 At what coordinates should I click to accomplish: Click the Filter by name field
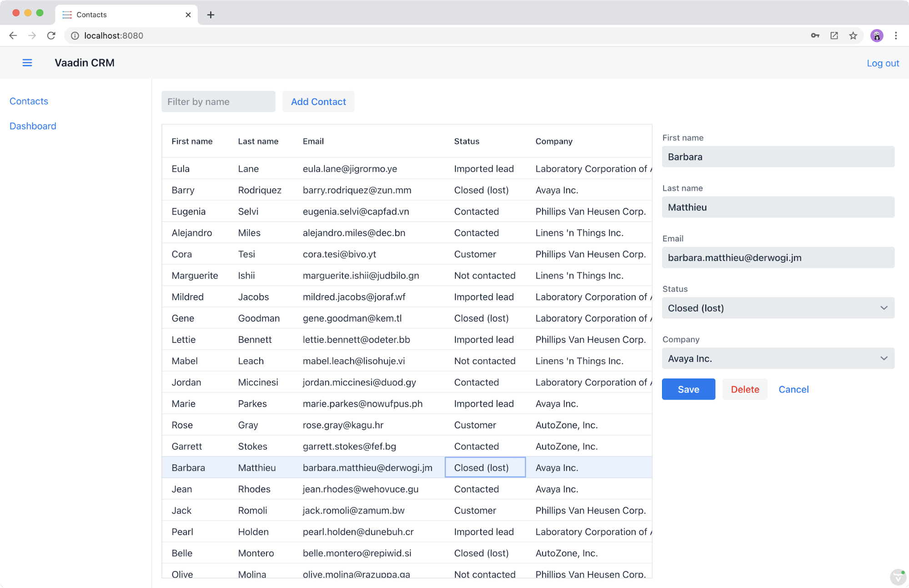click(218, 101)
